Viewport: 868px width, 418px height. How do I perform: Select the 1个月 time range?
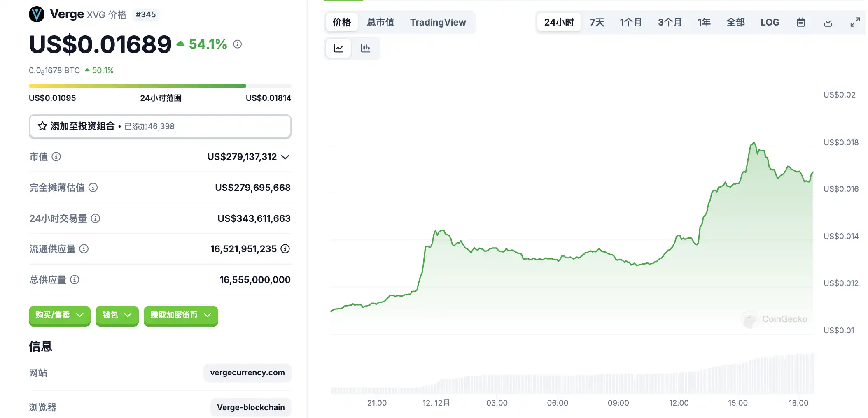[x=630, y=22]
